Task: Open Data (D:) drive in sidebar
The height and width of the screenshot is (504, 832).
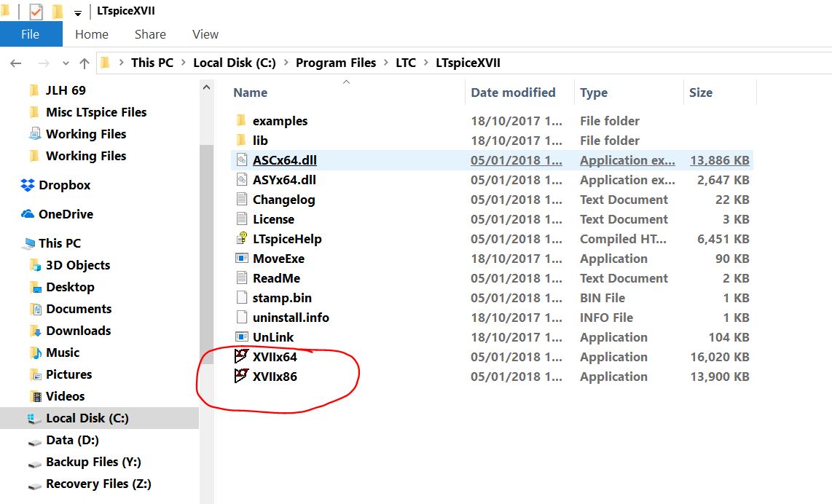Action: [63, 439]
